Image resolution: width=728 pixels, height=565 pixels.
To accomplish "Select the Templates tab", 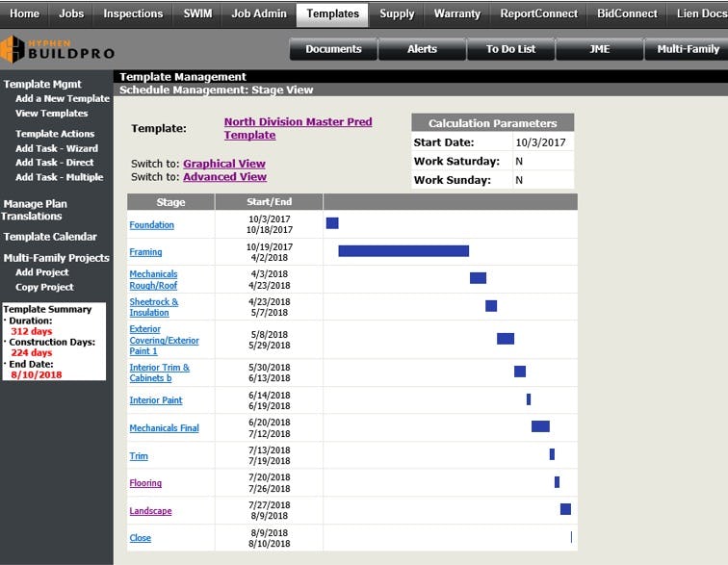I will (x=332, y=13).
